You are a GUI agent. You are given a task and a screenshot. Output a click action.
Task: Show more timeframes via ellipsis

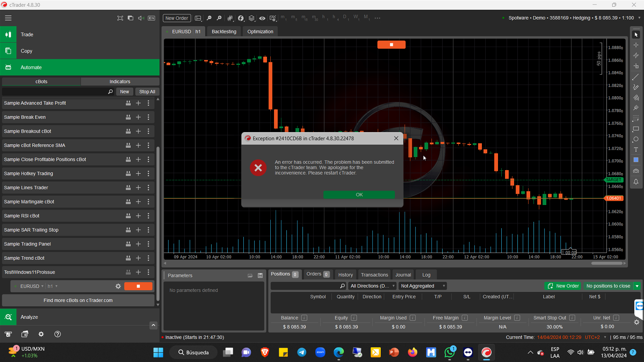377,18
